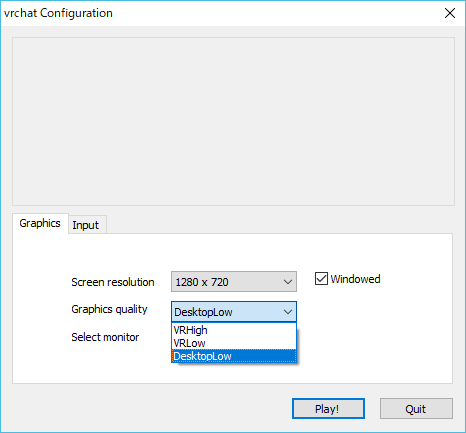The width and height of the screenshot is (466, 433).
Task: Select the Graphics tab
Action: click(x=40, y=223)
